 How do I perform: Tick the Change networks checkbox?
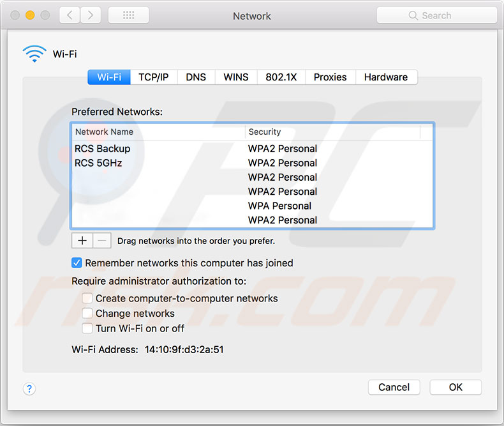tap(87, 314)
